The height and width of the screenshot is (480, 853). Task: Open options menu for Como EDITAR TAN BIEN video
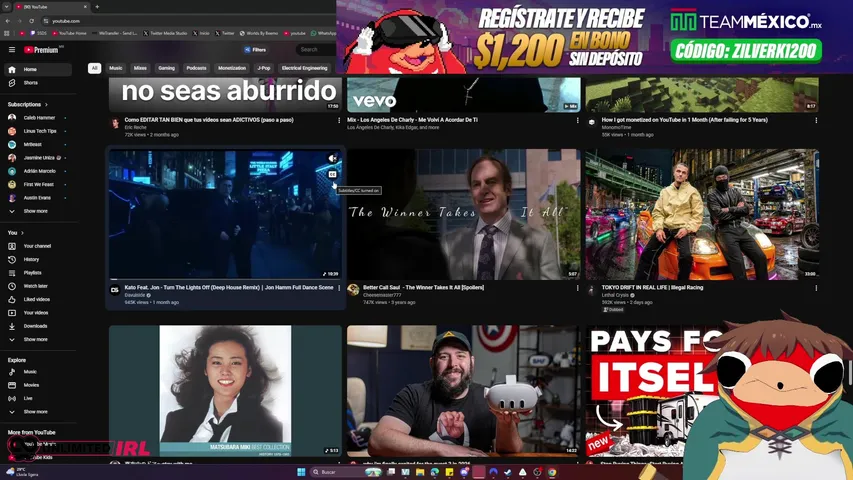339,120
